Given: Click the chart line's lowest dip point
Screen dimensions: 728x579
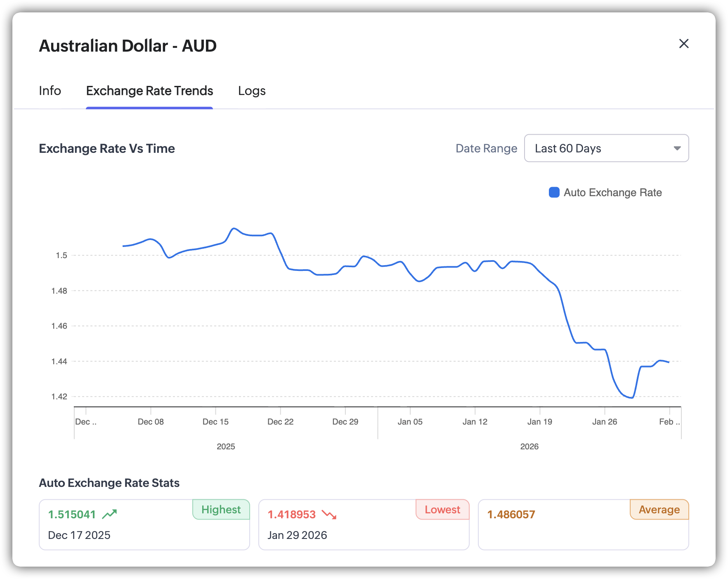Looking at the screenshot, I should 631,398.
